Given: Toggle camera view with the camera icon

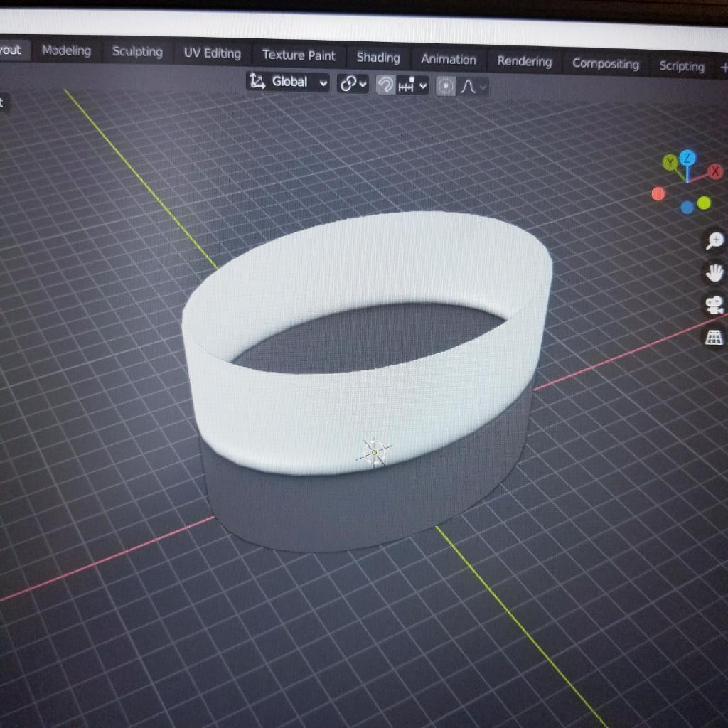Looking at the screenshot, I should point(714,305).
